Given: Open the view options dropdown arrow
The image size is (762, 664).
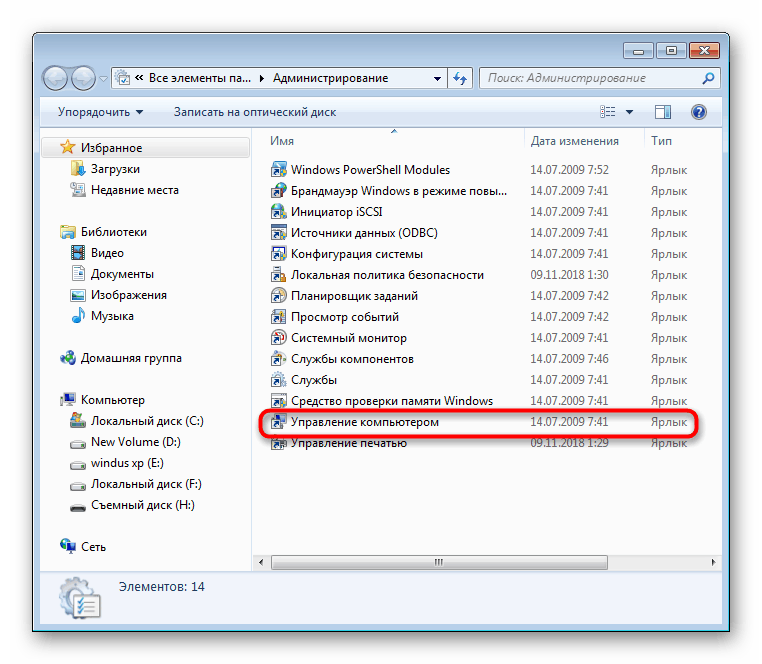Looking at the screenshot, I should point(629,112).
